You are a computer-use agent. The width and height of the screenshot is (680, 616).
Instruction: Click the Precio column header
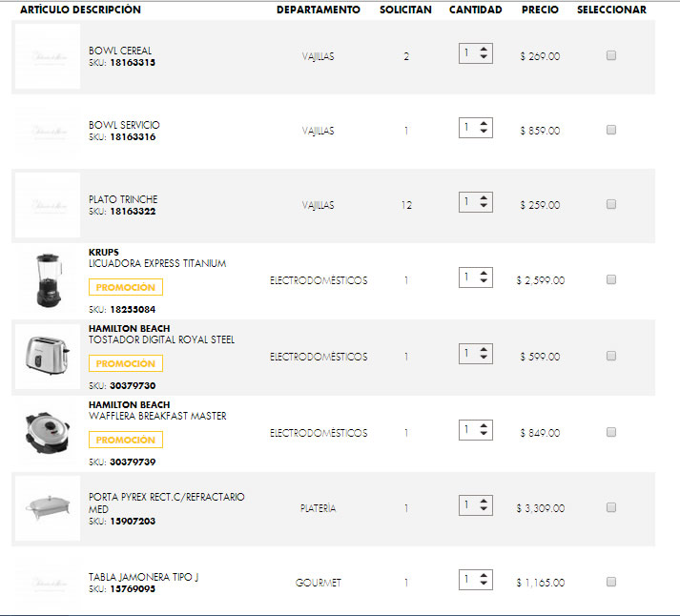pyautogui.click(x=540, y=10)
